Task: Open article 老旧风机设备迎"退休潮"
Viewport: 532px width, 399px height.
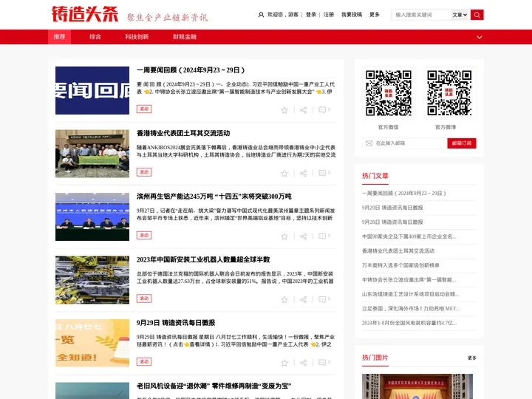Action: [x=214, y=386]
